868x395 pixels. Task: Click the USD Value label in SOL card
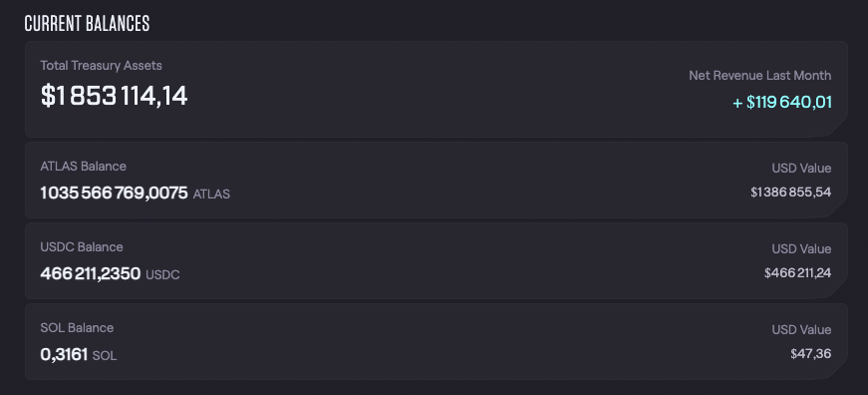coord(801,330)
